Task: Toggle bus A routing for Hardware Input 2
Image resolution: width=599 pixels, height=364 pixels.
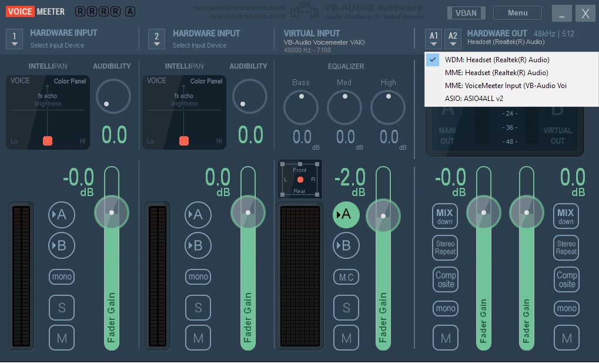Action: 198,215
